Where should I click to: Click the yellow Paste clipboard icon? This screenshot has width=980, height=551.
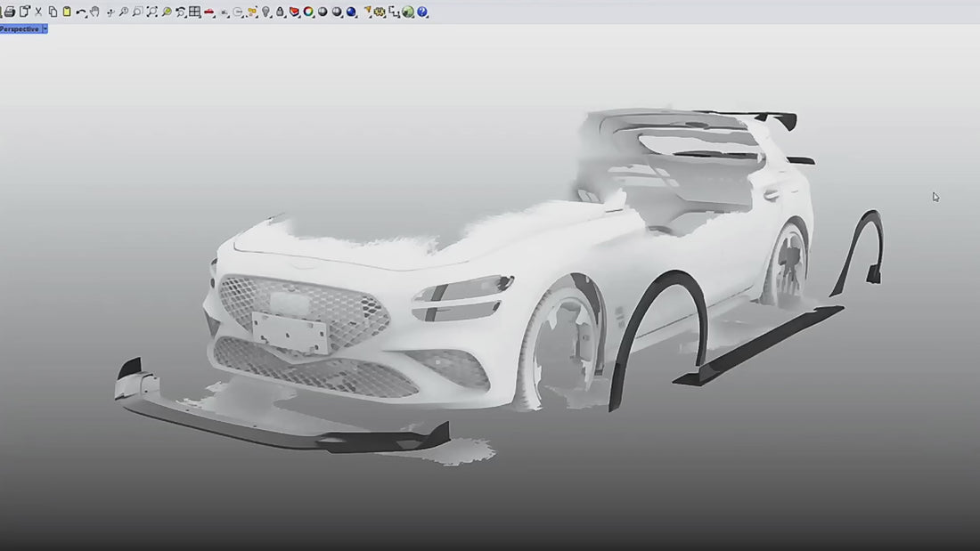tap(66, 12)
